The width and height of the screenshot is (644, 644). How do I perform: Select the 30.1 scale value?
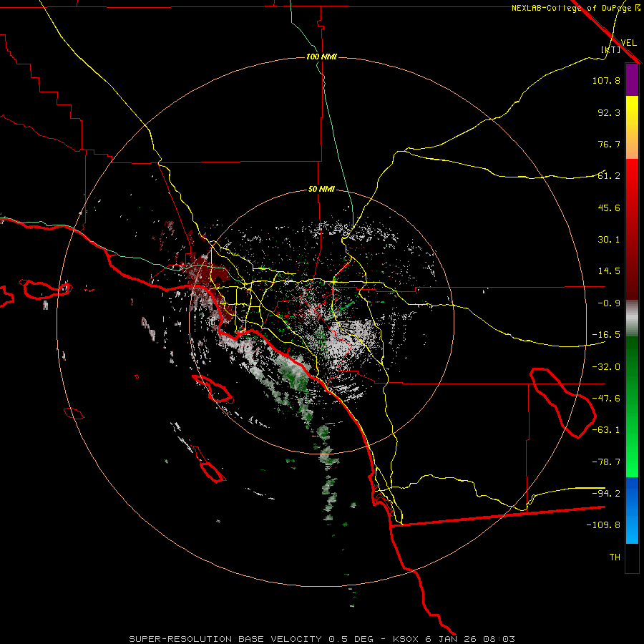(609, 240)
